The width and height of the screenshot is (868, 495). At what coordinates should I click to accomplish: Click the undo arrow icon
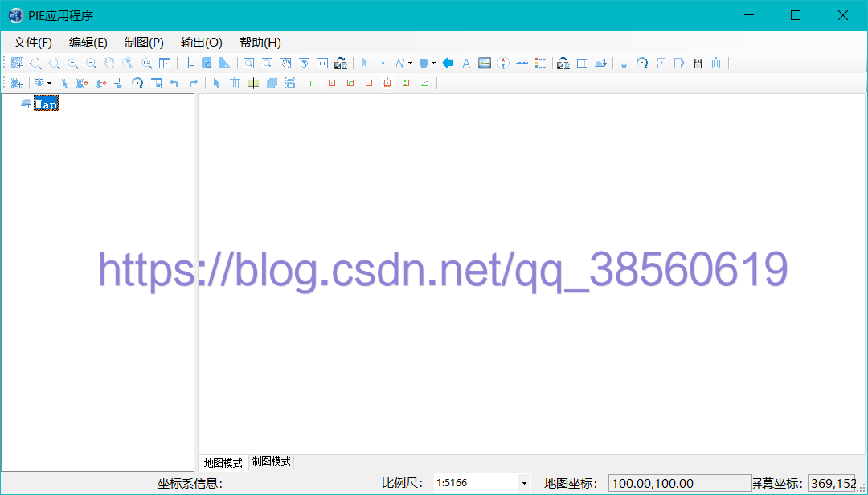tap(174, 83)
